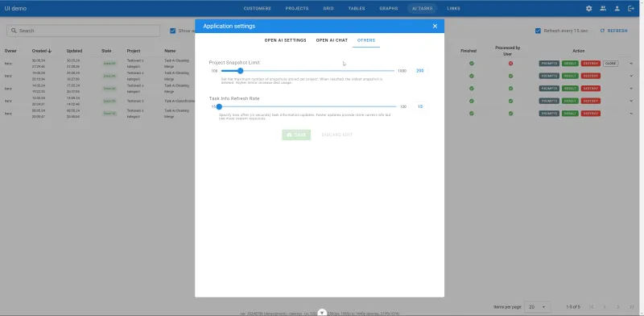The height and width of the screenshot is (316, 644).
Task: Go to the next page of results
Action: [617, 307]
